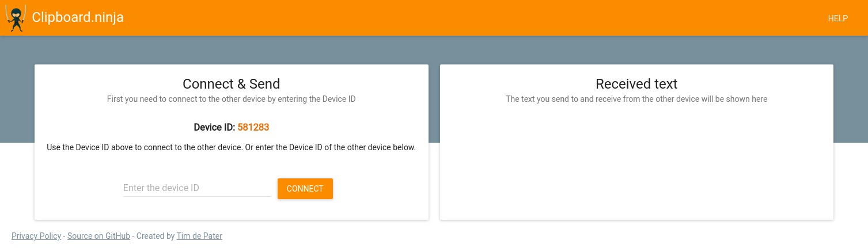Click the 'Received text' heading

click(636, 84)
